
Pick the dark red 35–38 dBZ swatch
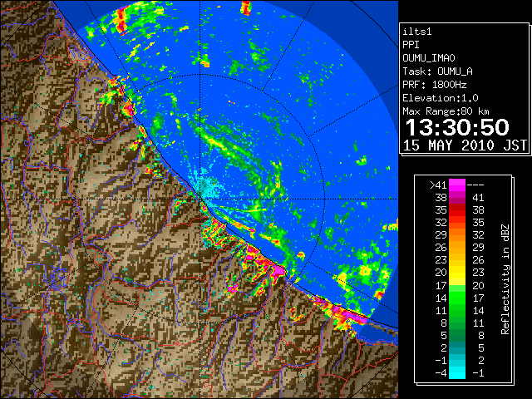pos(457,210)
